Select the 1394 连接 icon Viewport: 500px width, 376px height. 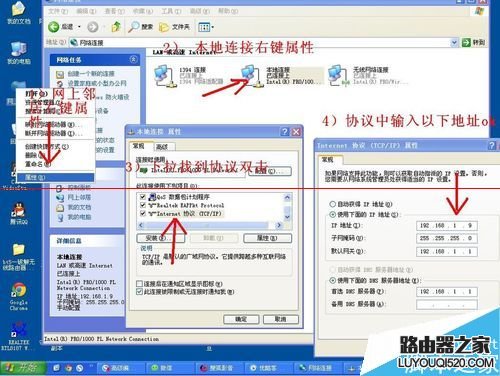[165, 76]
